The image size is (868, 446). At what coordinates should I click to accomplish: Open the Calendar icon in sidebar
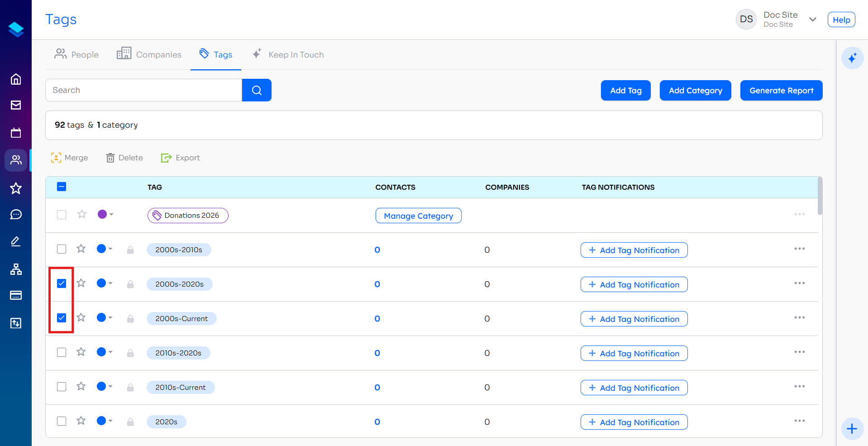16,133
